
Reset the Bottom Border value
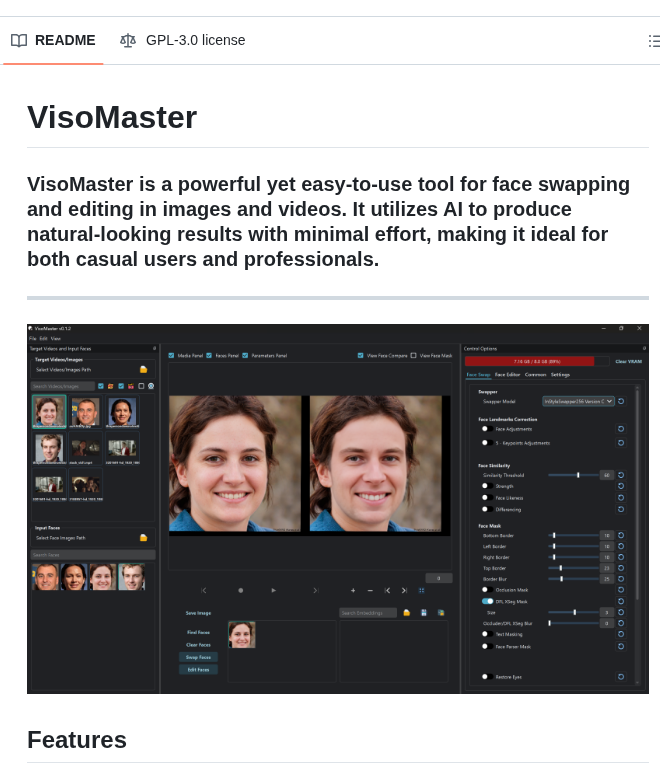coord(621,535)
